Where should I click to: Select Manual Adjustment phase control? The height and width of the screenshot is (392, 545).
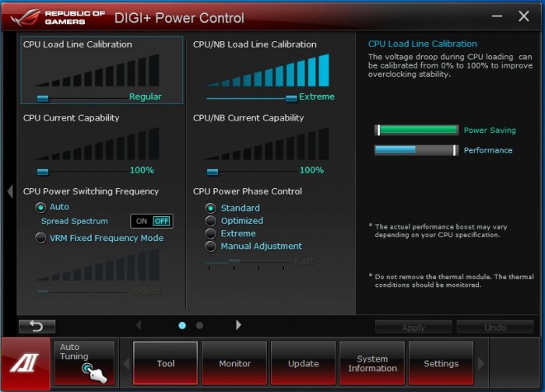[211, 247]
